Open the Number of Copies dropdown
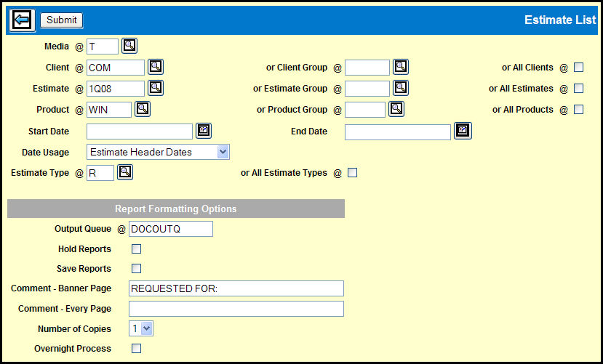This screenshot has height=364, width=603. click(x=141, y=328)
